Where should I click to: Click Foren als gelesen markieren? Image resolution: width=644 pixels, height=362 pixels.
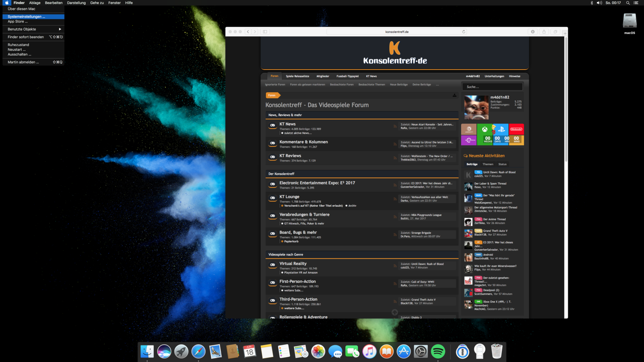[x=308, y=84]
